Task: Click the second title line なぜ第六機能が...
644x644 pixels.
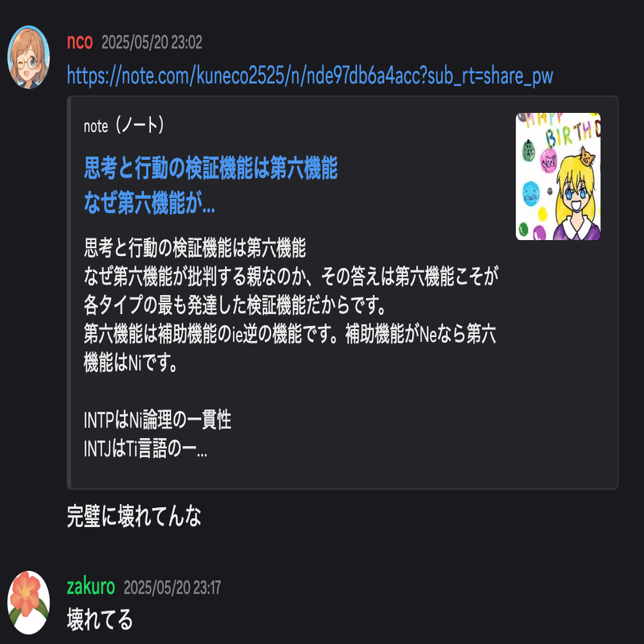Action: click(x=149, y=203)
